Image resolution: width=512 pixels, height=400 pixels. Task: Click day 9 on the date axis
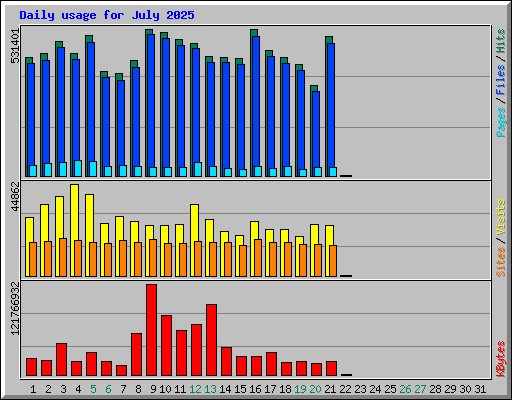point(153,389)
